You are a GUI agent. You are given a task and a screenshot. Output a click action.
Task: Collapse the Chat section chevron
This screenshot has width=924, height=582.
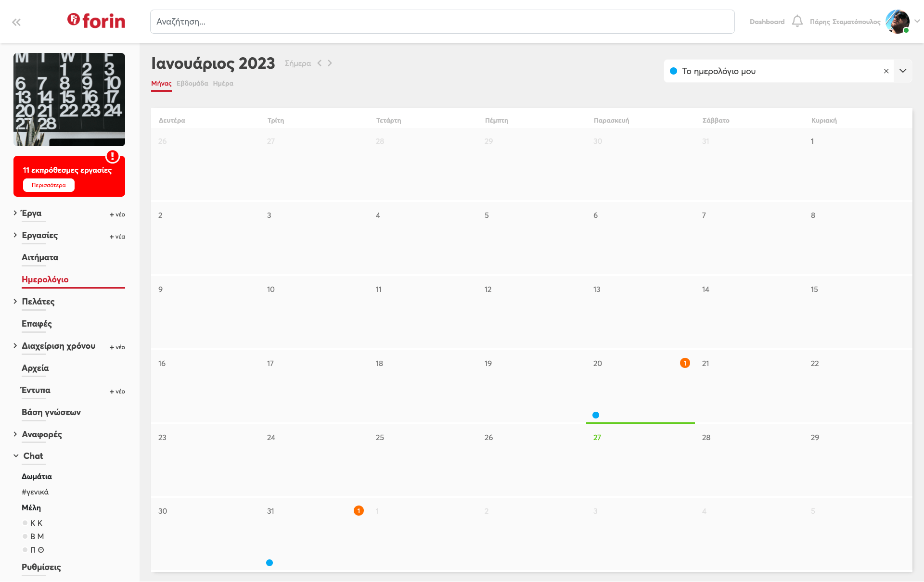(16, 455)
